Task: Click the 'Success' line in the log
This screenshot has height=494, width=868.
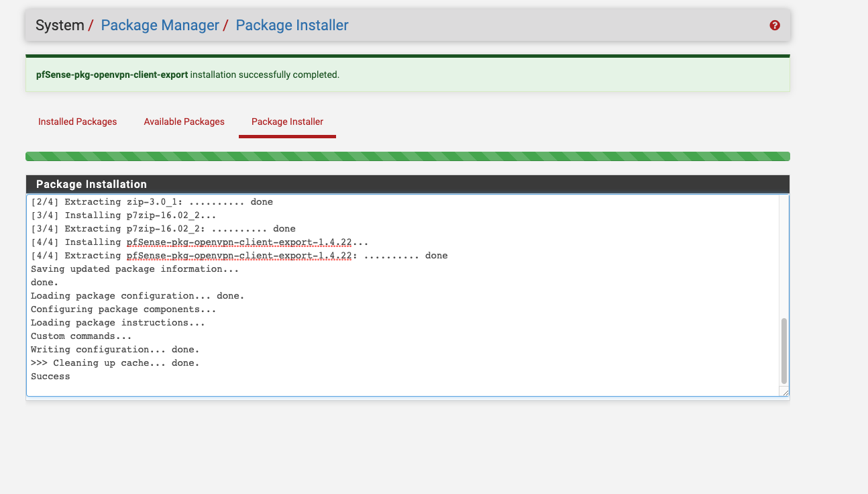Action: tap(50, 377)
